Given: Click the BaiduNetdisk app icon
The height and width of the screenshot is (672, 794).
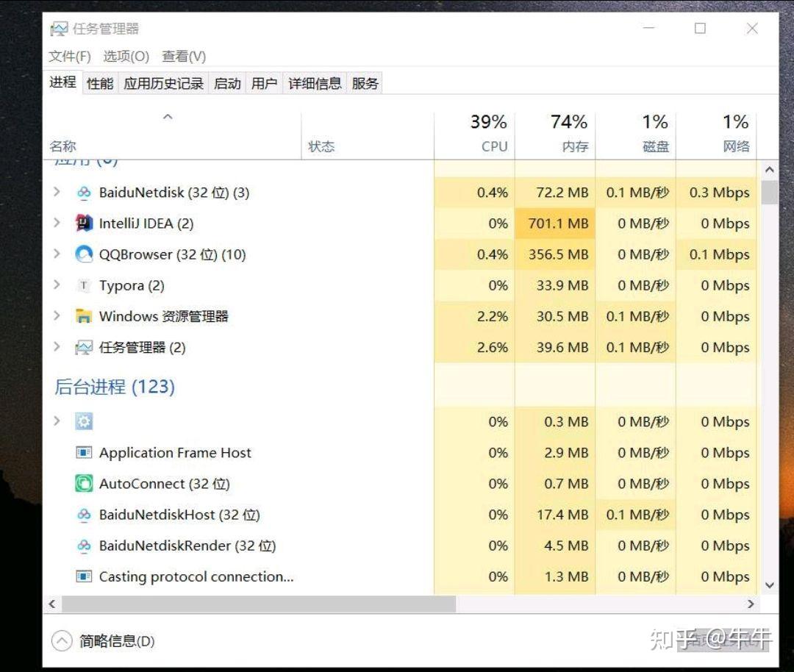Looking at the screenshot, I should [84, 193].
